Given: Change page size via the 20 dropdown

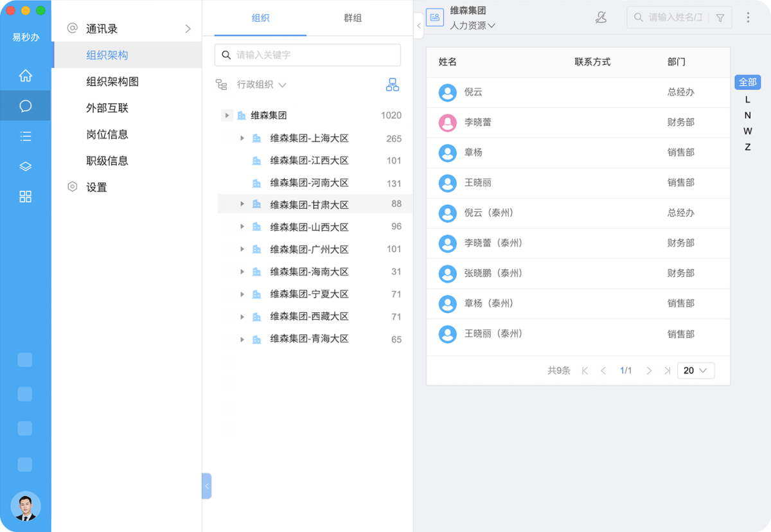Looking at the screenshot, I should click(696, 371).
